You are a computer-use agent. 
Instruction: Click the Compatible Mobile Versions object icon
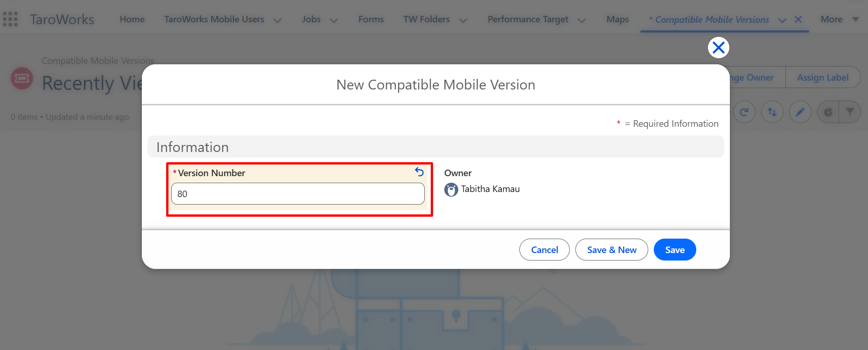(22, 78)
